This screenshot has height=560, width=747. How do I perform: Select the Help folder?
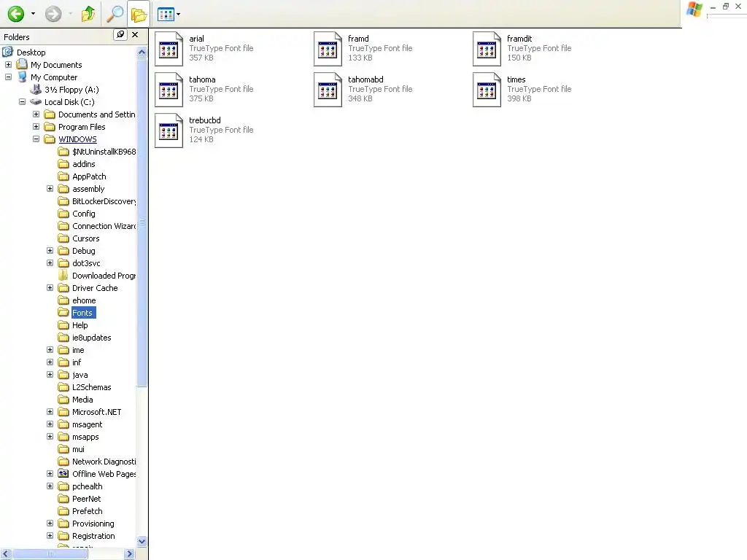pos(80,324)
